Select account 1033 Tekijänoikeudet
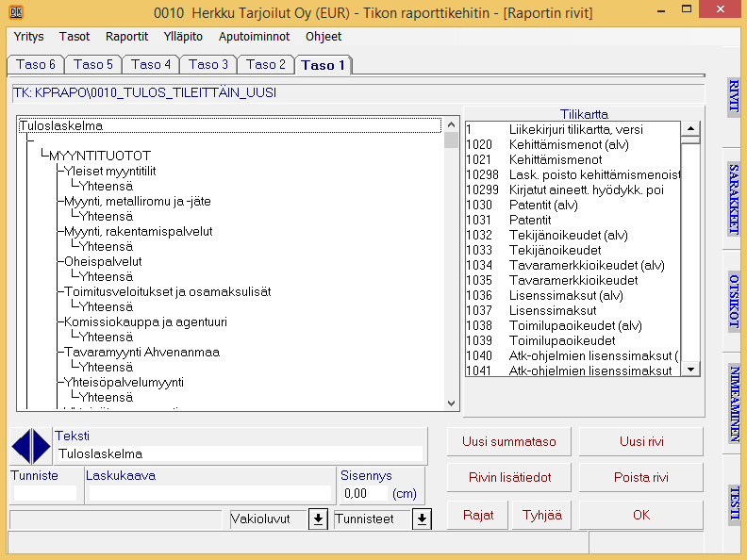Viewport: 747px width, 560px height. (x=573, y=250)
